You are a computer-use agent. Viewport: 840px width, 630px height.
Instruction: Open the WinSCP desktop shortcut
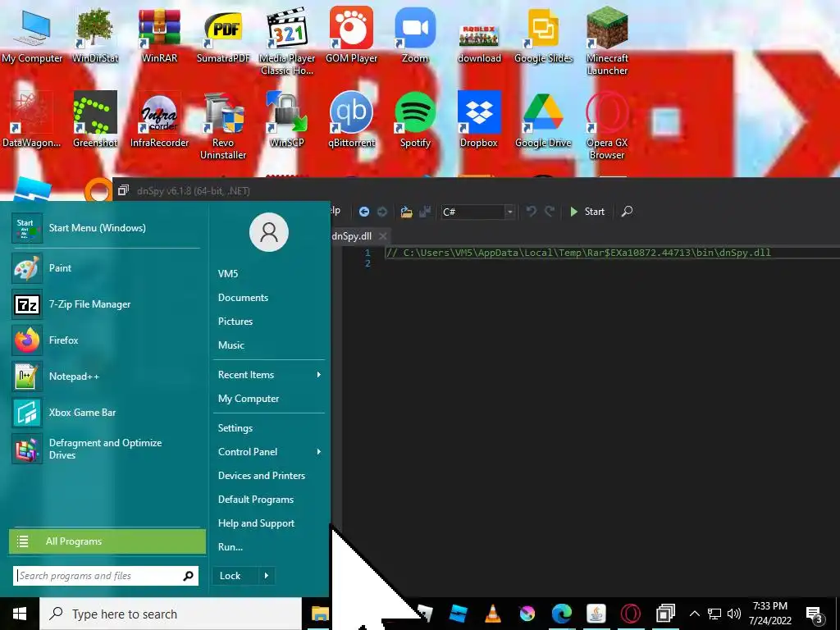tap(286, 119)
